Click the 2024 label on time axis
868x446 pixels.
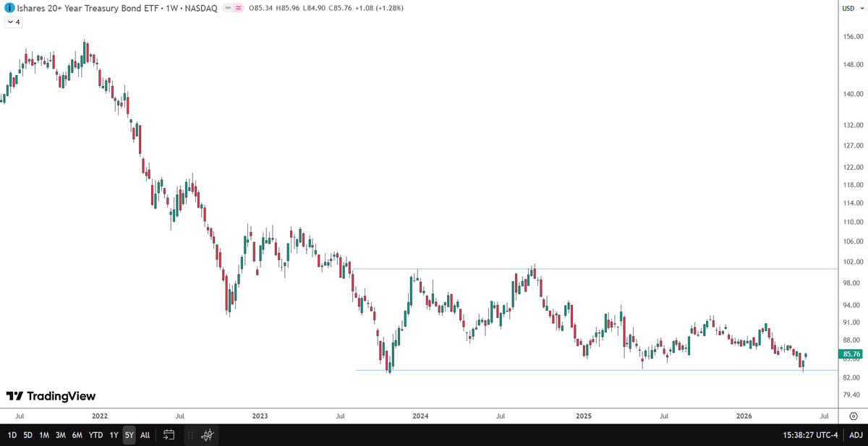(420, 416)
